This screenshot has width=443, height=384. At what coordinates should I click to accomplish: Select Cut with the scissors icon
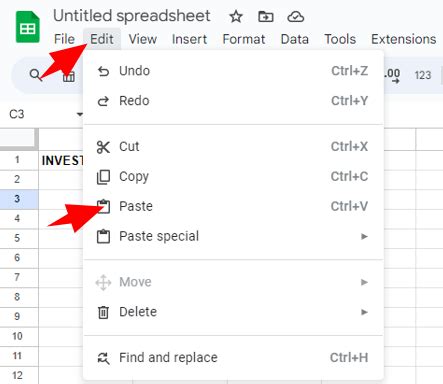pyautogui.click(x=233, y=147)
